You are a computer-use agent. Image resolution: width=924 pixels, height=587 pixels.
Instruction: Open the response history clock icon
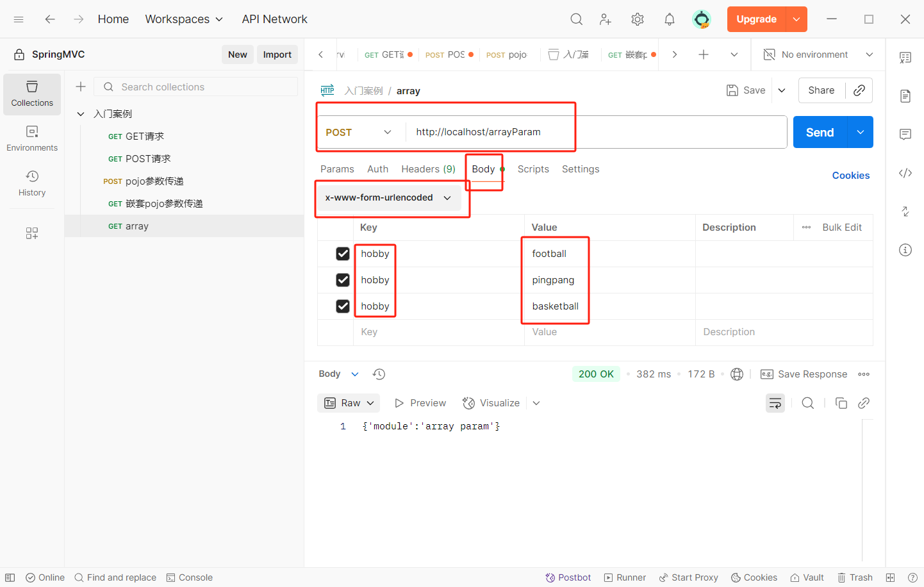379,374
